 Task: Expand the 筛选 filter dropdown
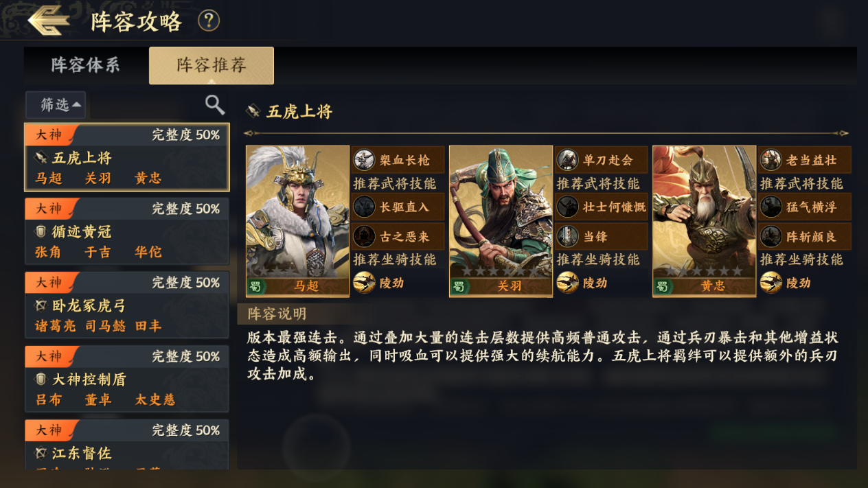(56, 105)
